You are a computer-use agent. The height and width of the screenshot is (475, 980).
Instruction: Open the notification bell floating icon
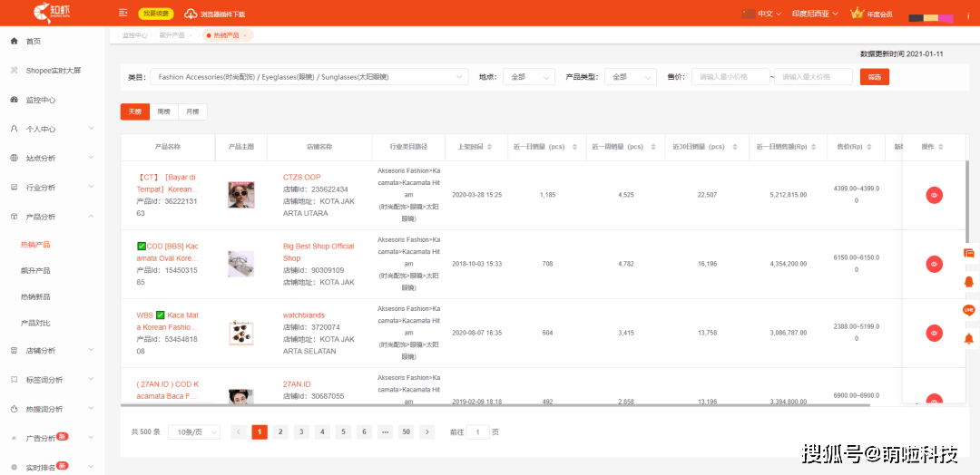968,338
